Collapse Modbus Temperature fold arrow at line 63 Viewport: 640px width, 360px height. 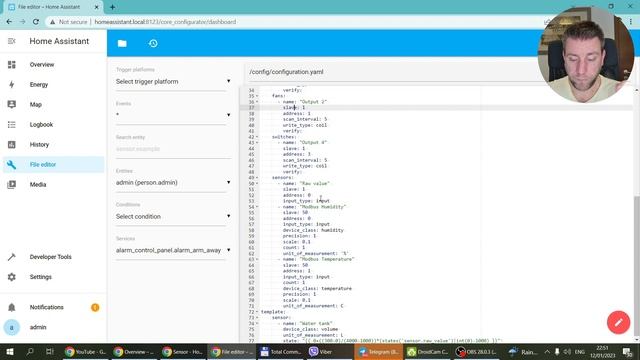pos(257,259)
